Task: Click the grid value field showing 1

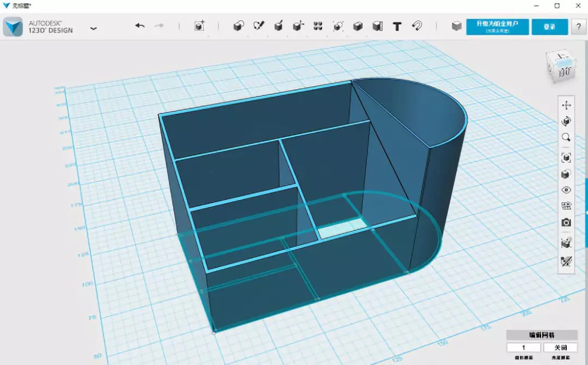Action: point(524,348)
